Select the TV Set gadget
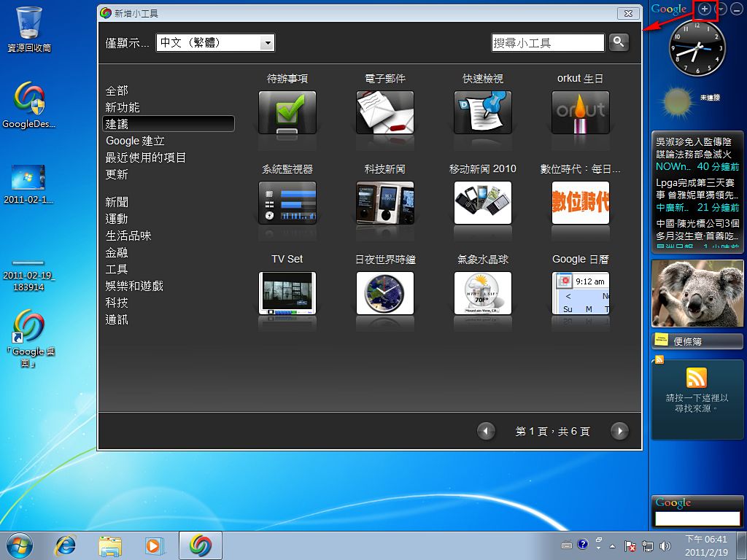Screen dimensions: 747x560 pos(287,293)
